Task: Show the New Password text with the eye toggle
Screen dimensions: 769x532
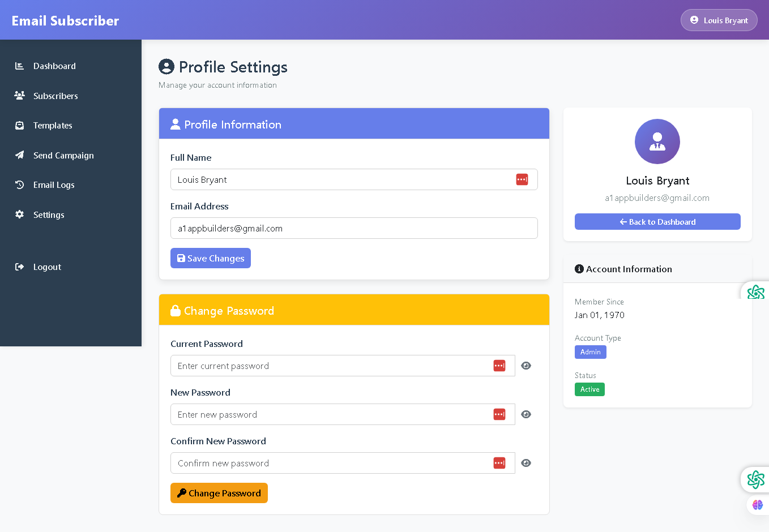Action: click(526, 414)
